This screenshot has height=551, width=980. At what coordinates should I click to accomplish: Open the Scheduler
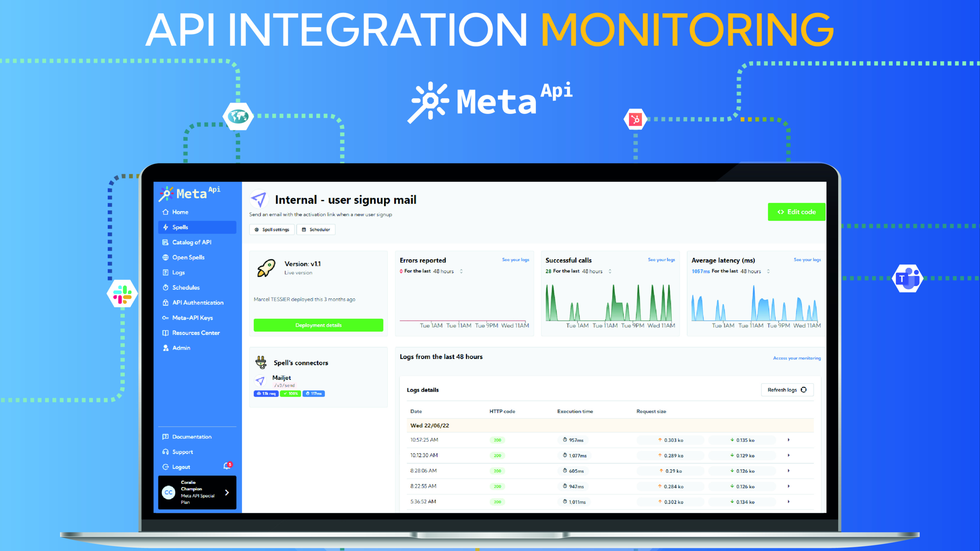click(316, 230)
